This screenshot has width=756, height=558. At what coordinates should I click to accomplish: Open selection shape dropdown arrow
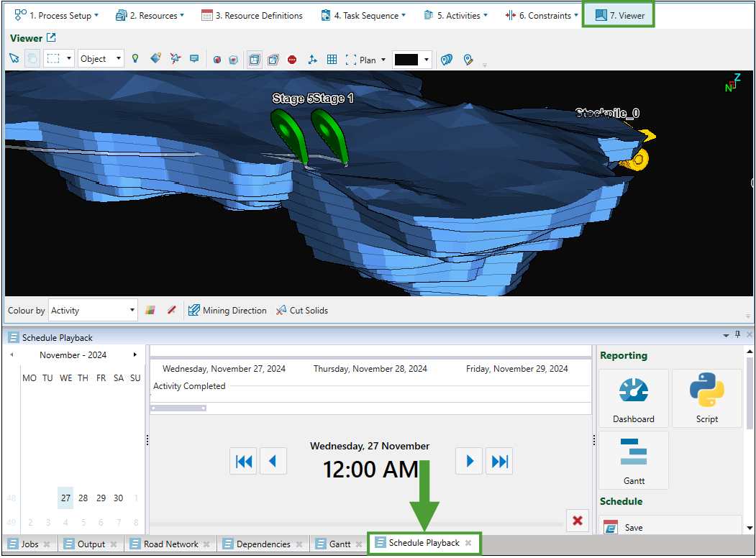(x=69, y=59)
